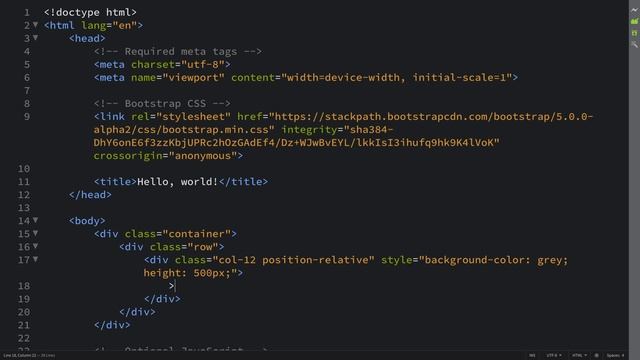Open the HTML language mode dropdown
The image size is (640, 360).
tap(579, 356)
